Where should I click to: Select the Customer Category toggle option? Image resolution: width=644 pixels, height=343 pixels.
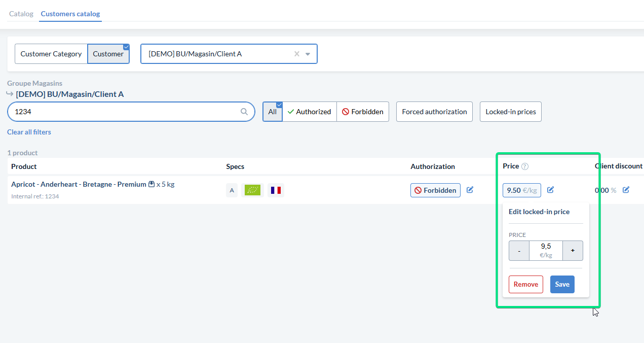click(51, 54)
